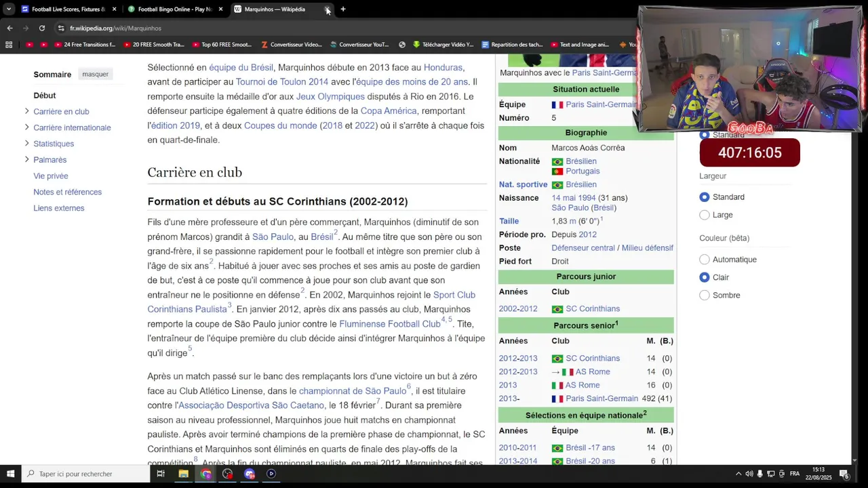This screenshot has width=868, height=488.
Task: Go to 'Vie privée' in contents
Action: [51, 176]
